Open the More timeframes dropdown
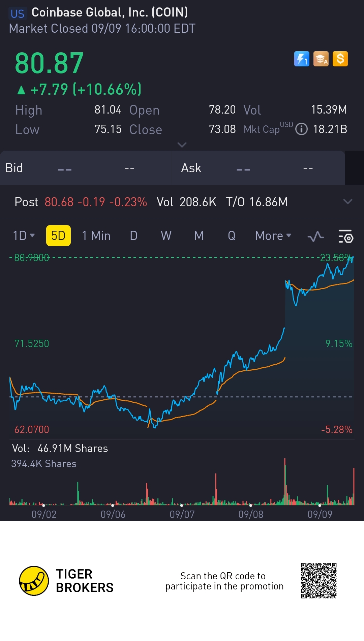Screen dimensions: 364x641 273,236
